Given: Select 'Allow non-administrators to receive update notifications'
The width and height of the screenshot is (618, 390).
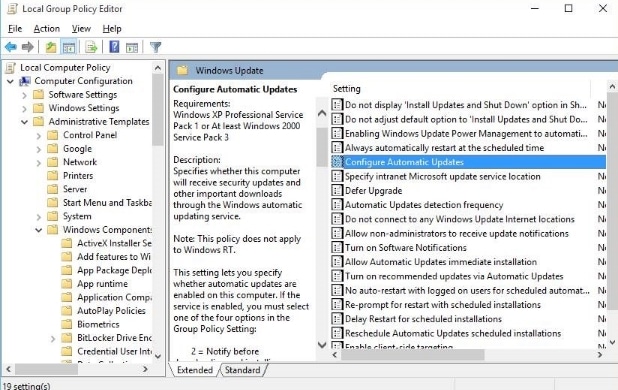Looking at the screenshot, I should click(457, 233).
